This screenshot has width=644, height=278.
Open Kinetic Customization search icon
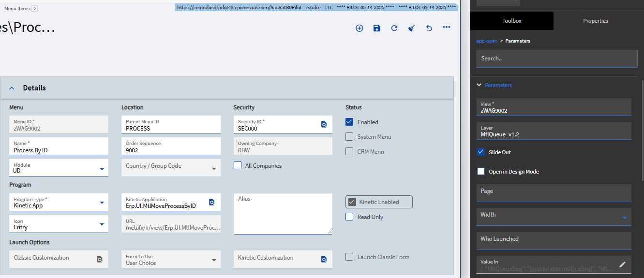point(324,259)
